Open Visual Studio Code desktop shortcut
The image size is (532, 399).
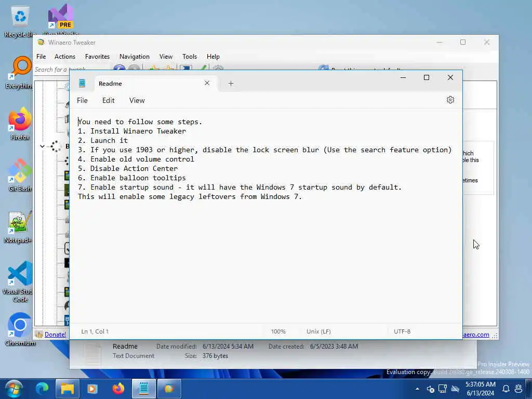pos(19,282)
